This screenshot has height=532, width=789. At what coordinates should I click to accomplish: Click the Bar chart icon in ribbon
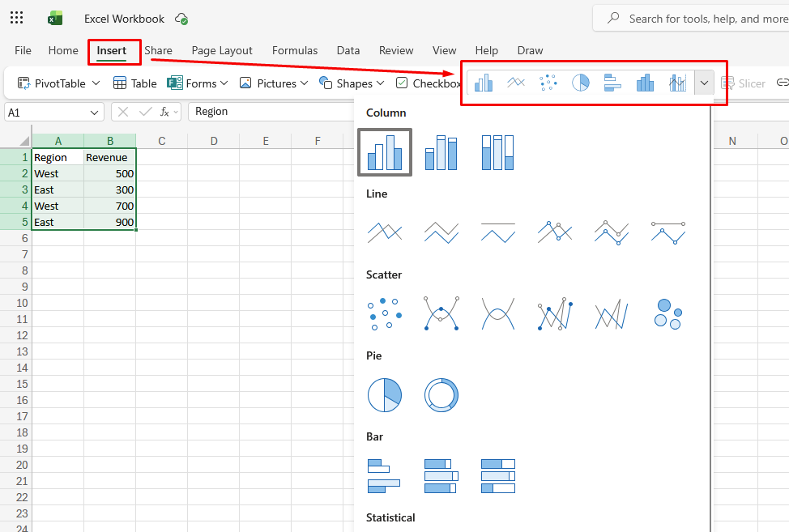pyautogui.click(x=612, y=83)
